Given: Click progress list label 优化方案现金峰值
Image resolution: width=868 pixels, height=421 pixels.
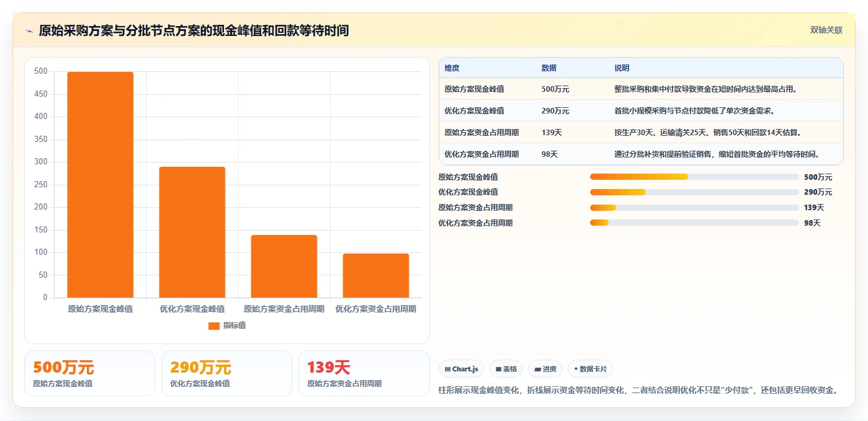Looking at the screenshot, I should coord(468,192).
